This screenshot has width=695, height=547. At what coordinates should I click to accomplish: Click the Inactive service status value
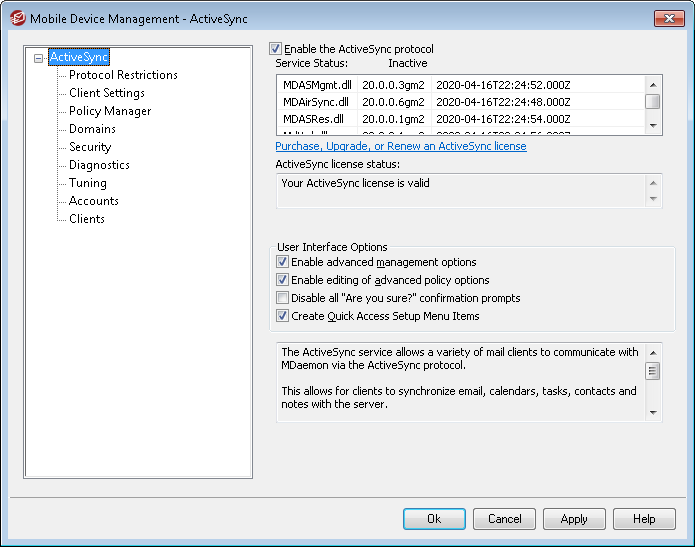pyautogui.click(x=408, y=63)
